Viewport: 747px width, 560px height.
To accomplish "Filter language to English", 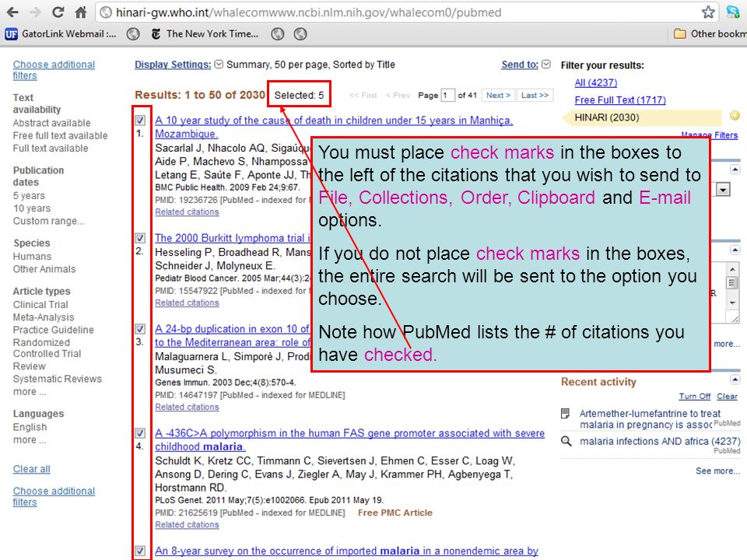I will point(30,427).
